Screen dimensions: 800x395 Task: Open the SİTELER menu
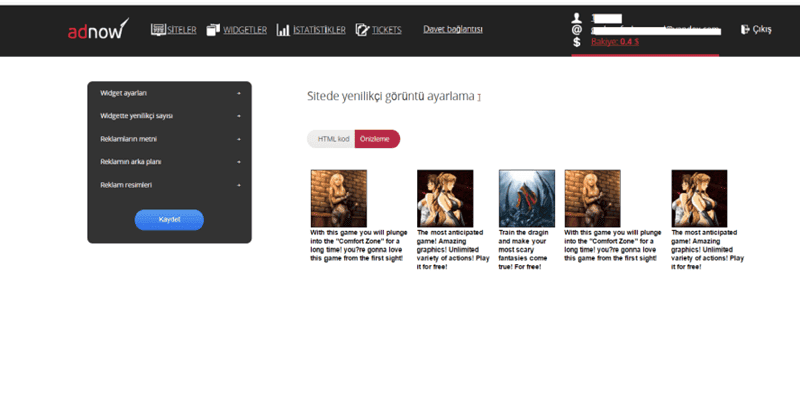(182, 30)
